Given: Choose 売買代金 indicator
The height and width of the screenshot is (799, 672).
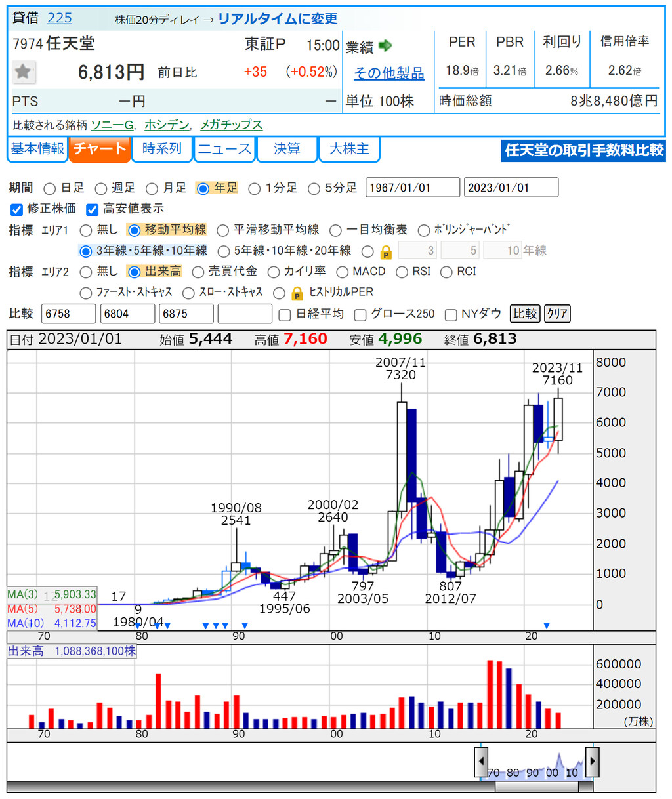Looking at the screenshot, I should tap(198, 272).
